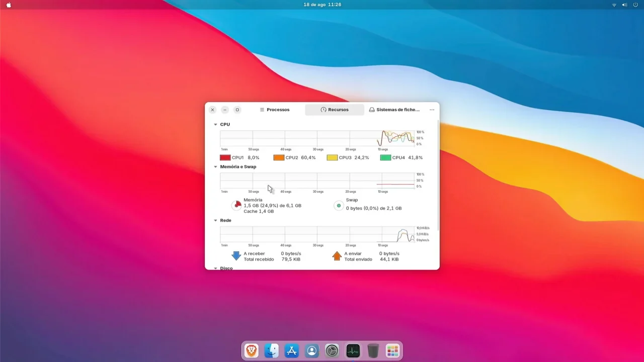
Task: Open the Trash bin in the dock
Action: pos(373,350)
